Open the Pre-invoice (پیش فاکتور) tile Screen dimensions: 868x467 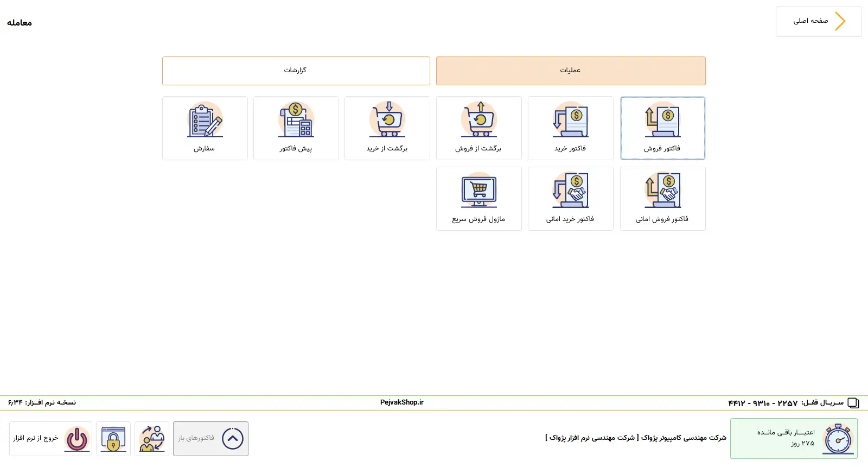(x=296, y=128)
